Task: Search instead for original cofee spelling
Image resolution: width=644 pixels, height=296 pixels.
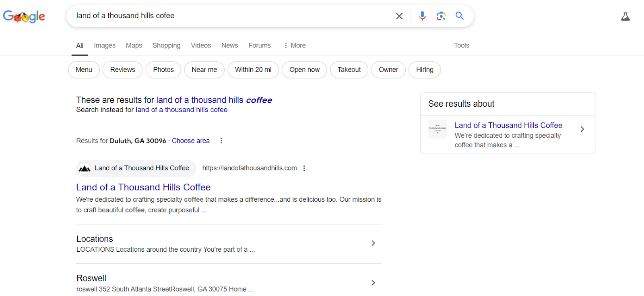Action: pyautogui.click(x=182, y=110)
